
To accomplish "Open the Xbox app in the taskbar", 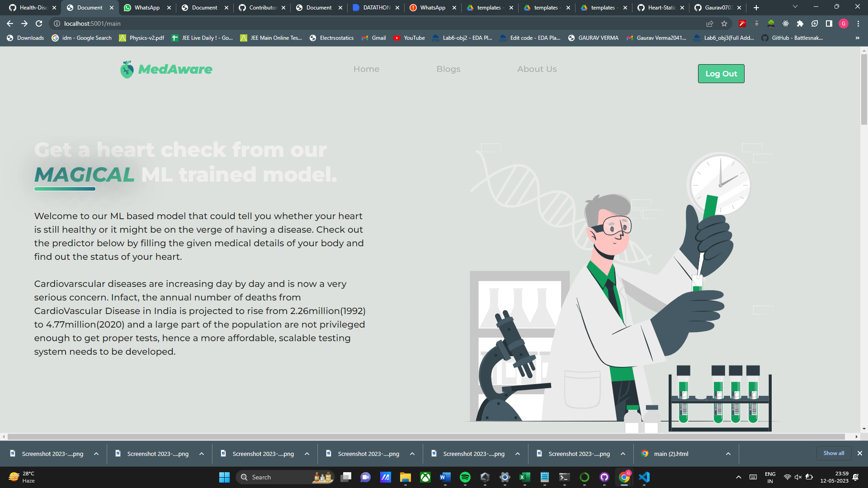I will point(425,477).
